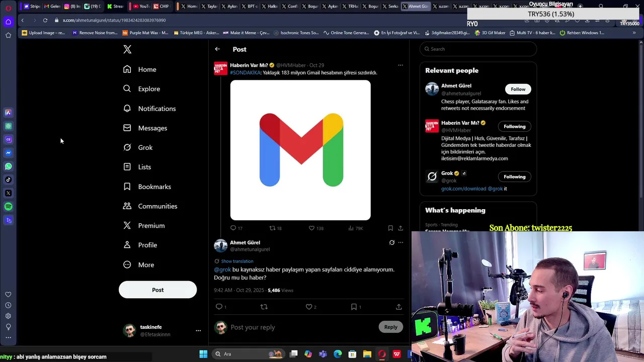
Task: Open Ahmet Gürel's profile from Relevant people
Action: 456,86
